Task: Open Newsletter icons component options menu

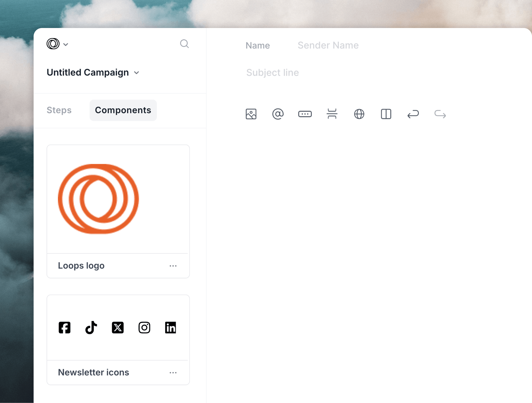Action: tap(173, 373)
